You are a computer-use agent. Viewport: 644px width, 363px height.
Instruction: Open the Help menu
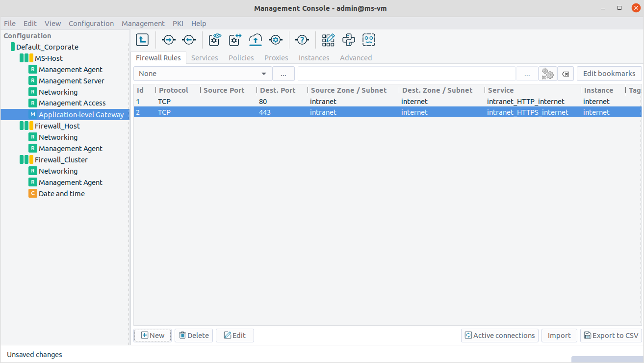pyautogui.click(x=199, y=24)
